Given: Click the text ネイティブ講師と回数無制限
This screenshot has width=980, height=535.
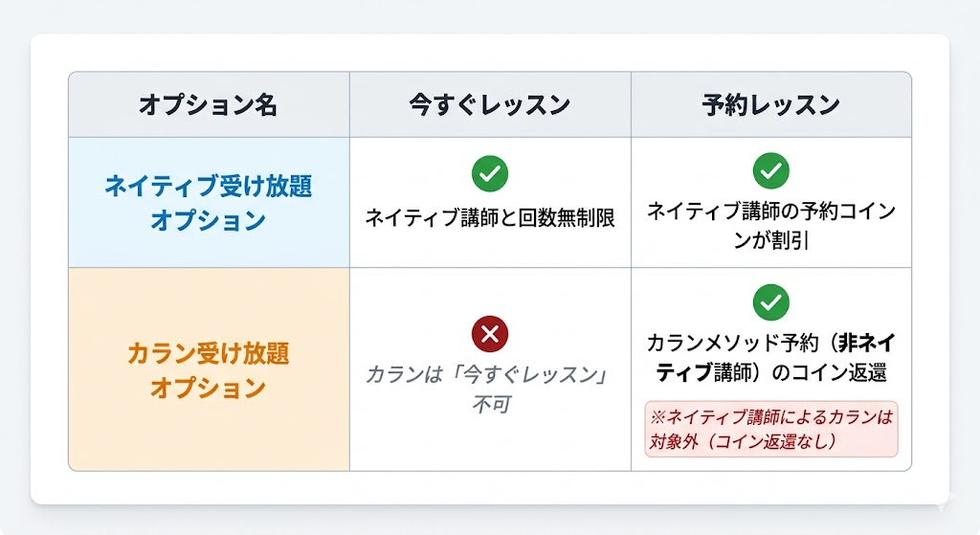Looking at the screenshot, I should pyautogui.click(x=489, y=218).
